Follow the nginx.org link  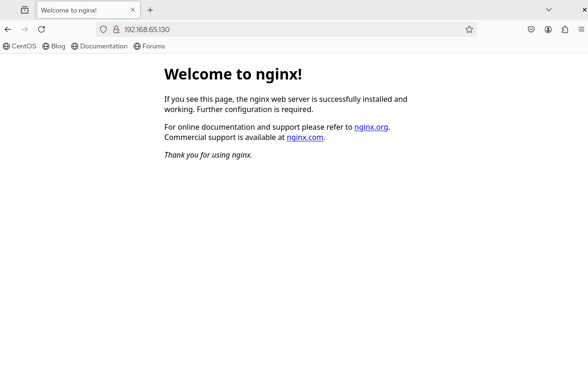coord(371,127)
